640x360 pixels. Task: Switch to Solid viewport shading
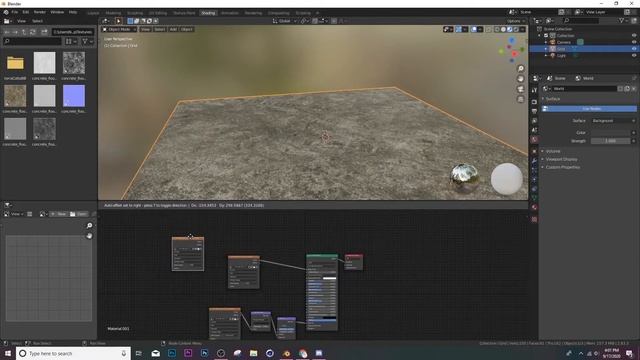[x=503, y=29]
